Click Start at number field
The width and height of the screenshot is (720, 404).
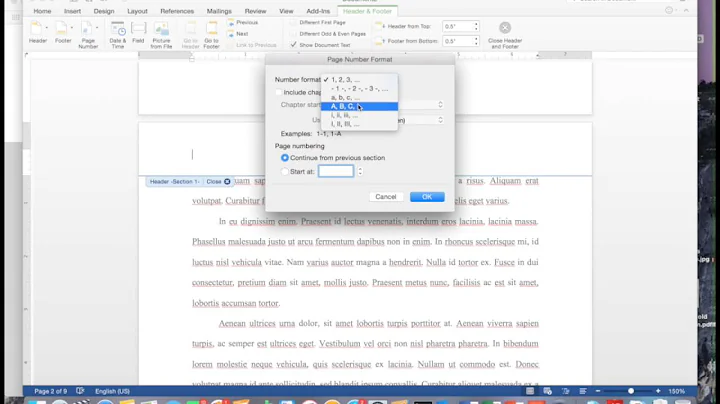[x=336, y=171]
